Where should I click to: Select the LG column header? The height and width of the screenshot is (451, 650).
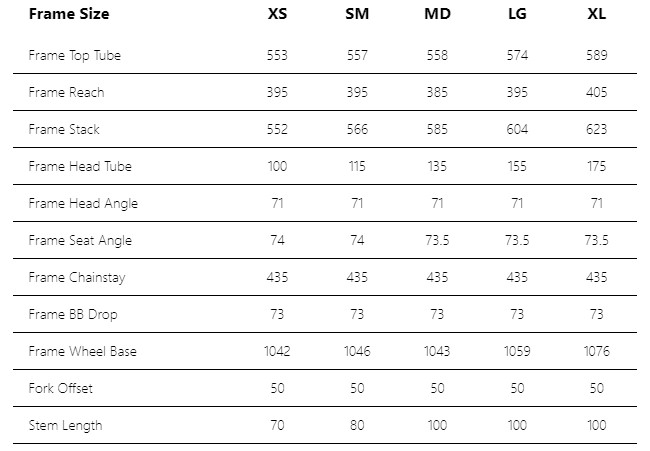517,14
